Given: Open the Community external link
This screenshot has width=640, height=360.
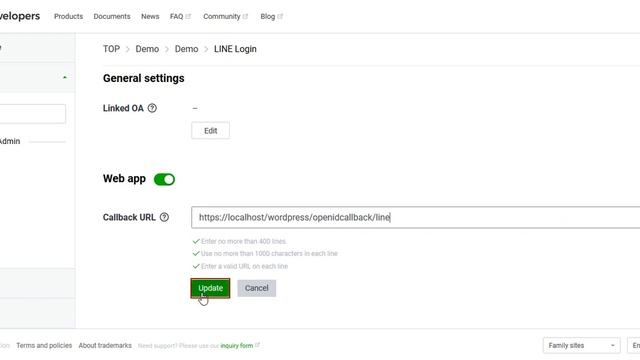Looking at the screenshot, I should 225,16.
